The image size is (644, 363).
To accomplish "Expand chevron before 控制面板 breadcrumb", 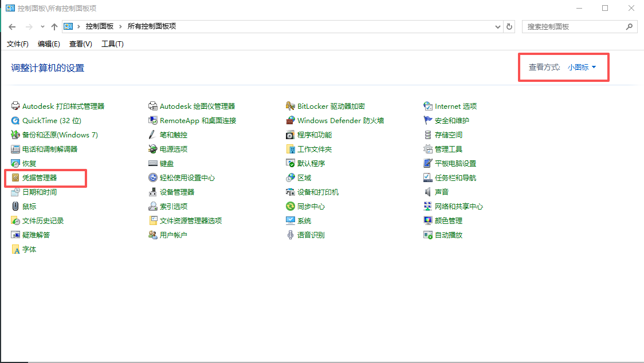I will [78, 26].
